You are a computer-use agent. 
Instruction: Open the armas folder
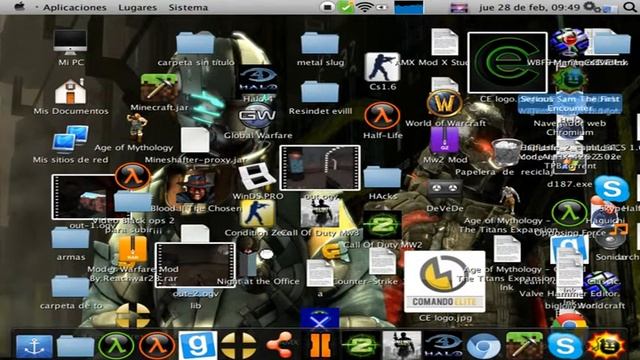[70, 238]
